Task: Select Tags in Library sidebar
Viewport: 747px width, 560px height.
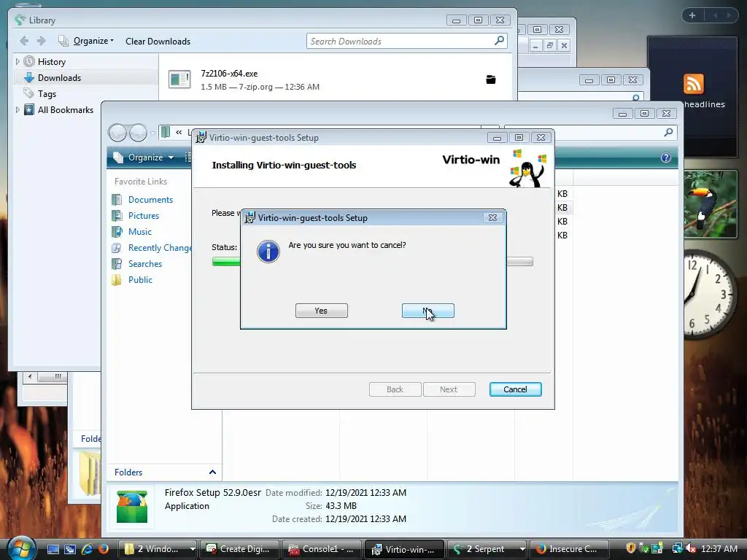Action: 47,94
